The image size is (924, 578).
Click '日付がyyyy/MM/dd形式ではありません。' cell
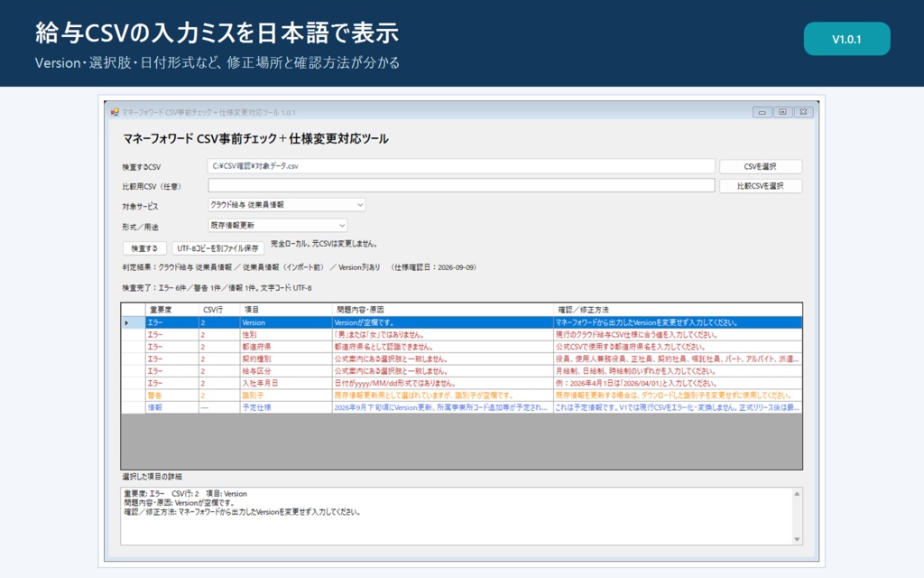click(x=442, y=383)
